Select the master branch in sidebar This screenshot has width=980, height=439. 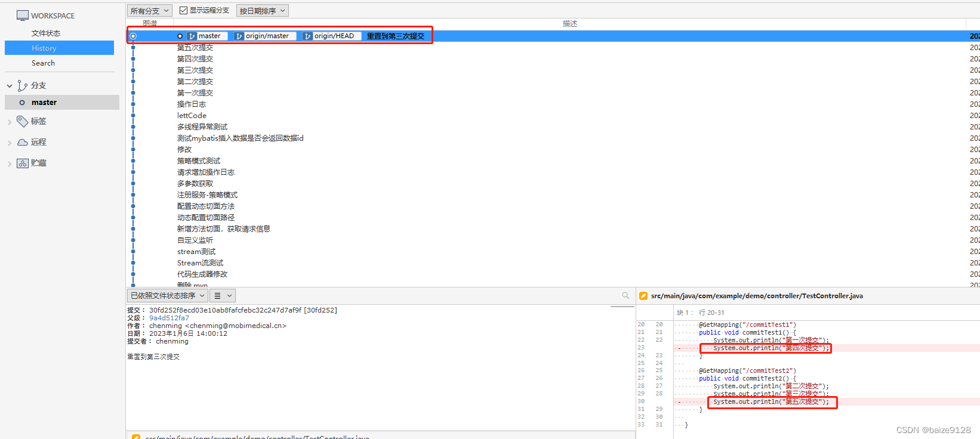click(62, 103)
